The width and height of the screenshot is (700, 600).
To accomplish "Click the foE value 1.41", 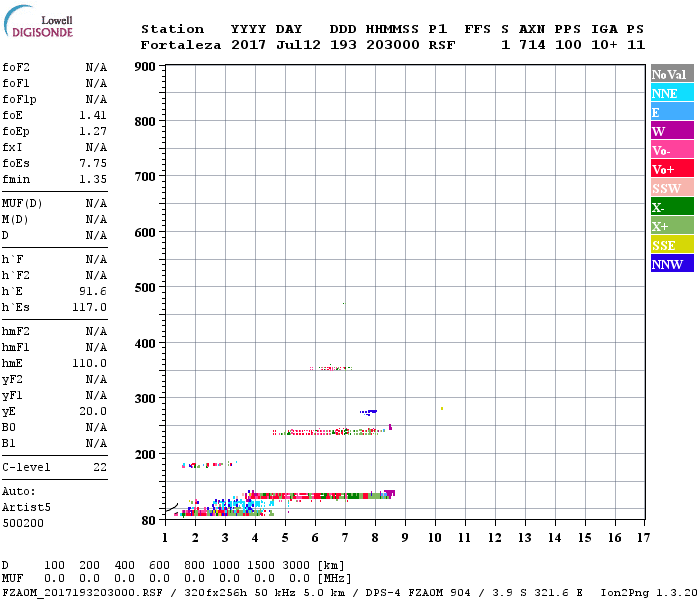I will click(93, 115).
